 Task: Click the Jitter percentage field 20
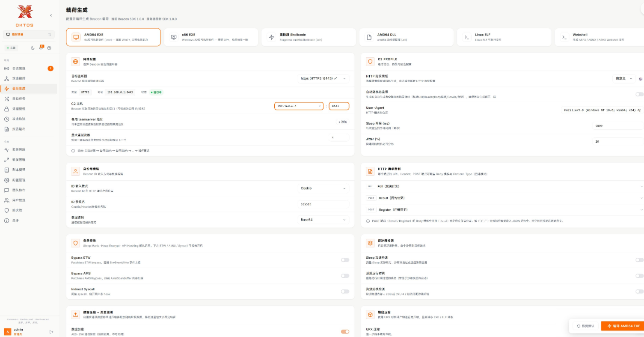click(618, 141)
